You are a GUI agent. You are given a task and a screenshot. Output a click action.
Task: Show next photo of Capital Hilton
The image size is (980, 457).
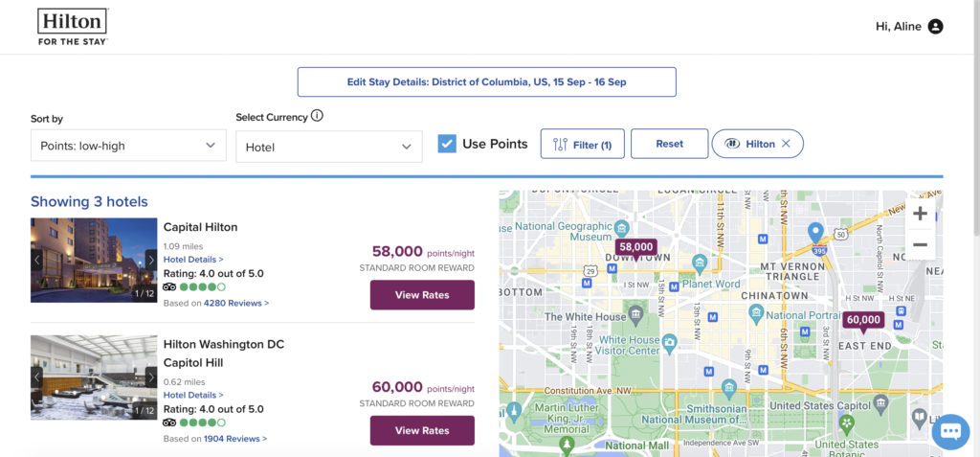tap(150, 260)
